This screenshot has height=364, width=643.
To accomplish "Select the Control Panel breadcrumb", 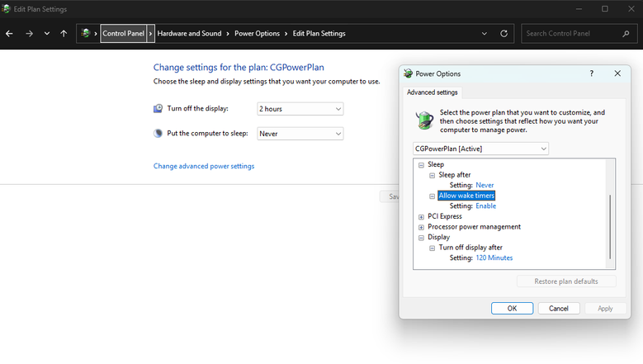I will point(124,34).
